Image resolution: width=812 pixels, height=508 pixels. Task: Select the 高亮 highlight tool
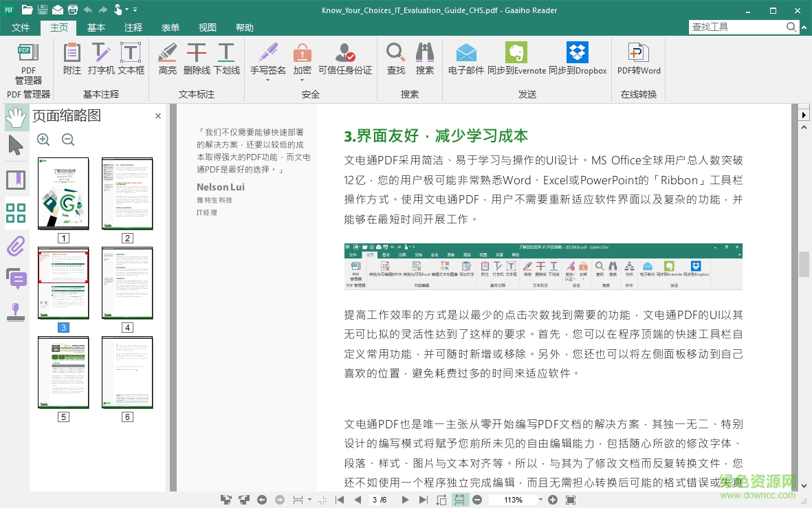tap(167, 58)
